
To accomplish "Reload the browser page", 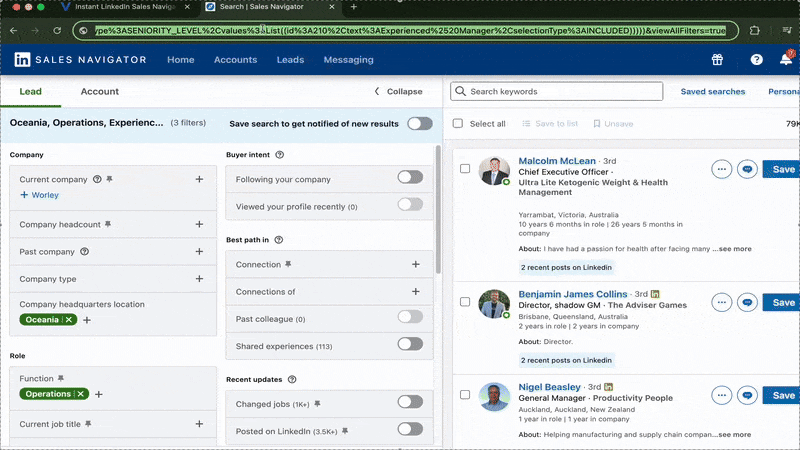I will (x=57, y=31).
